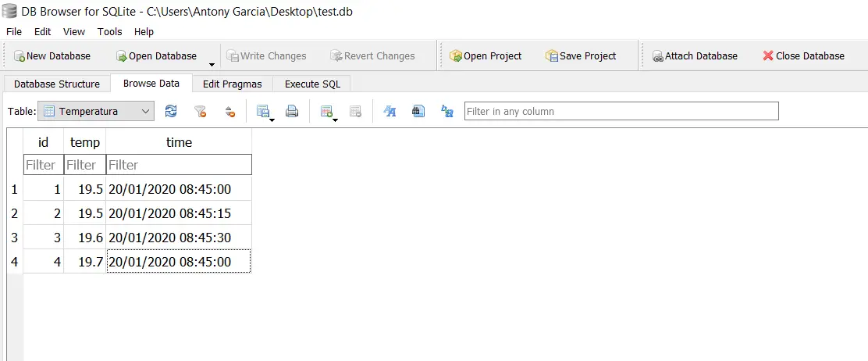
Task: Switch to Database Structure tab
Action: (57, 84)
